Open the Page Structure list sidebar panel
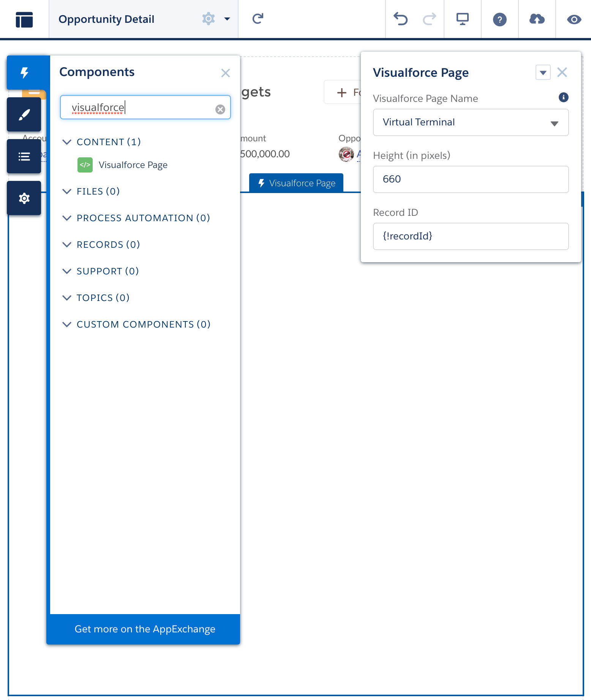The image size is (591, 700). [24, 156]
